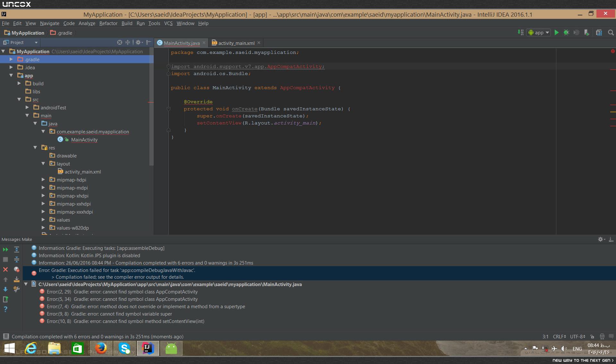The image size is (616, 364).
Task: Click the autoscroll to source icon
Action: tap(17, 279)
